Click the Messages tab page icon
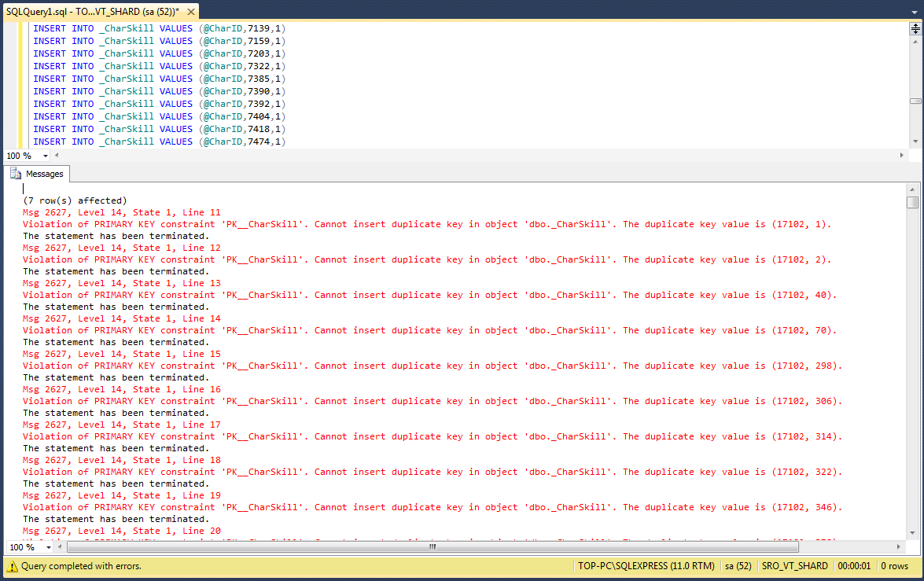 tap(16, 174)
